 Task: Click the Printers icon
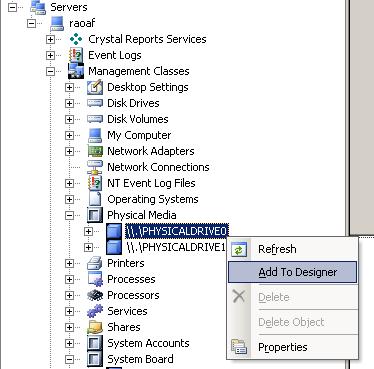point(95,263)
